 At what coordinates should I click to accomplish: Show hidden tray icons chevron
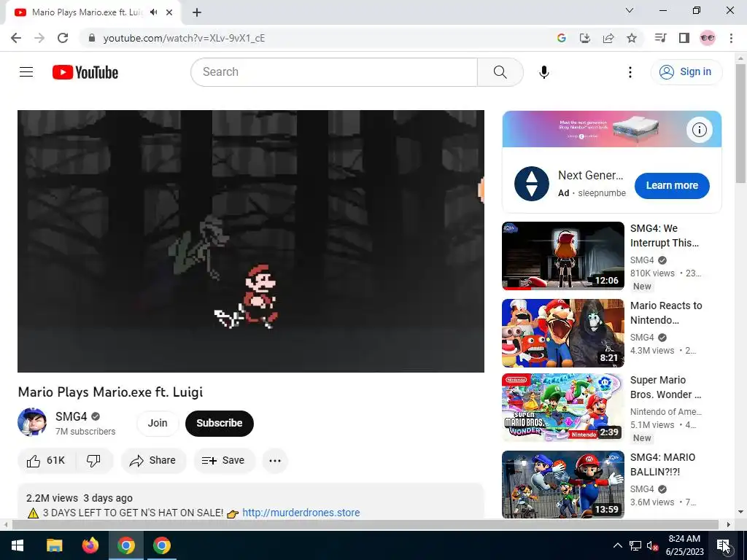coord(617,545)
